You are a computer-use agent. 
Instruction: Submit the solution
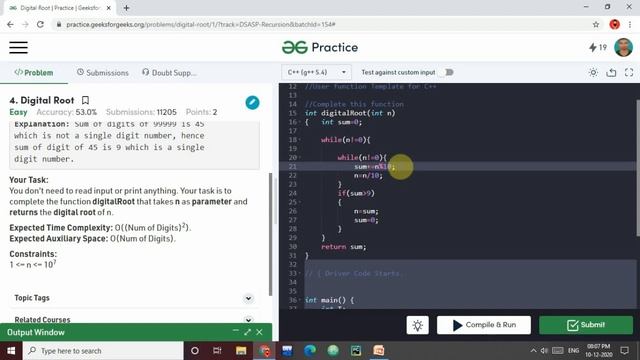click(x=586, y=325)
